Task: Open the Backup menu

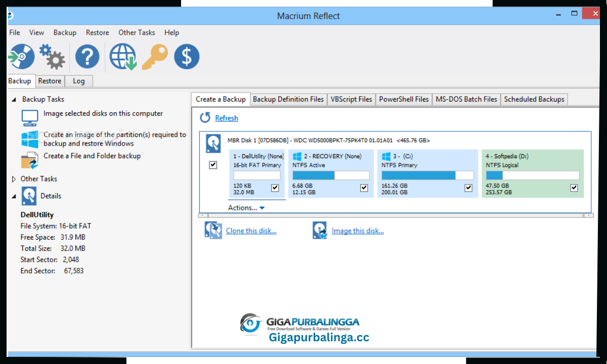Action: coord(65,32)
